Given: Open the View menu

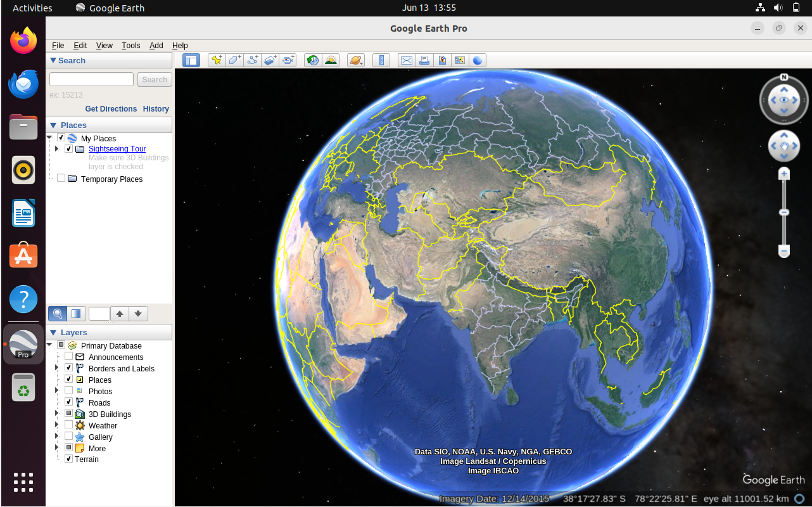Looking at the screenshot, I should (105, 46).
